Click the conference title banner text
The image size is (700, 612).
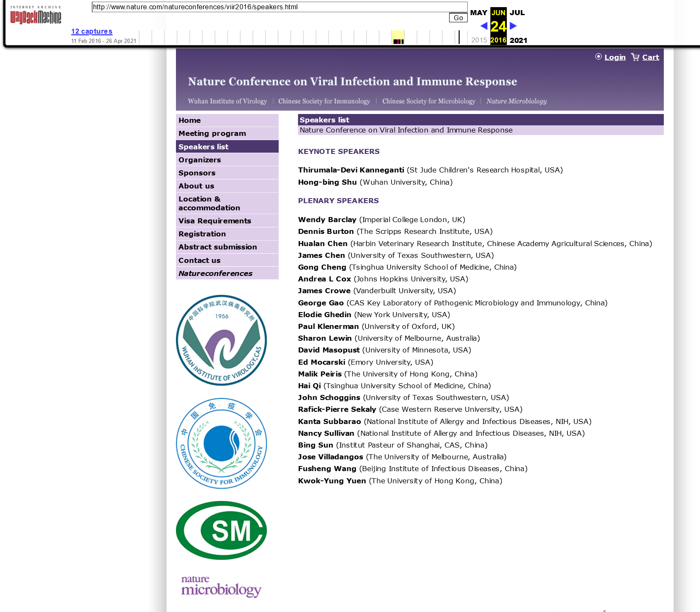pos(352,81)
